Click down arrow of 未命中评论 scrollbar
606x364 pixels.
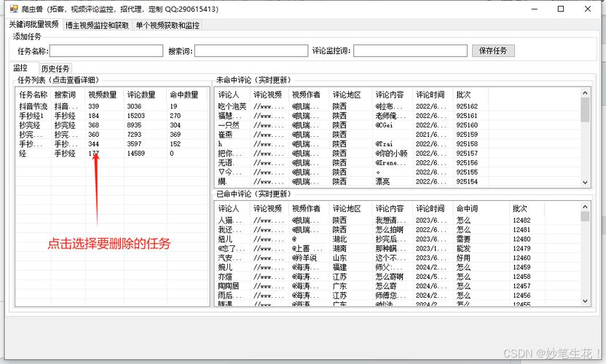585,183
